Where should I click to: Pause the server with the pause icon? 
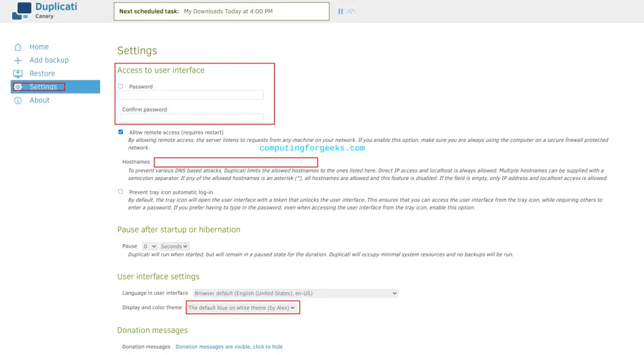click(x=341, y=11)
